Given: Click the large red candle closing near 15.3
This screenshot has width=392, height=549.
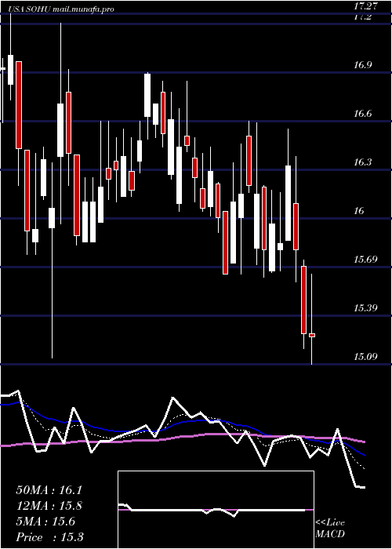Looking at the screenshot, I should 304,300.
